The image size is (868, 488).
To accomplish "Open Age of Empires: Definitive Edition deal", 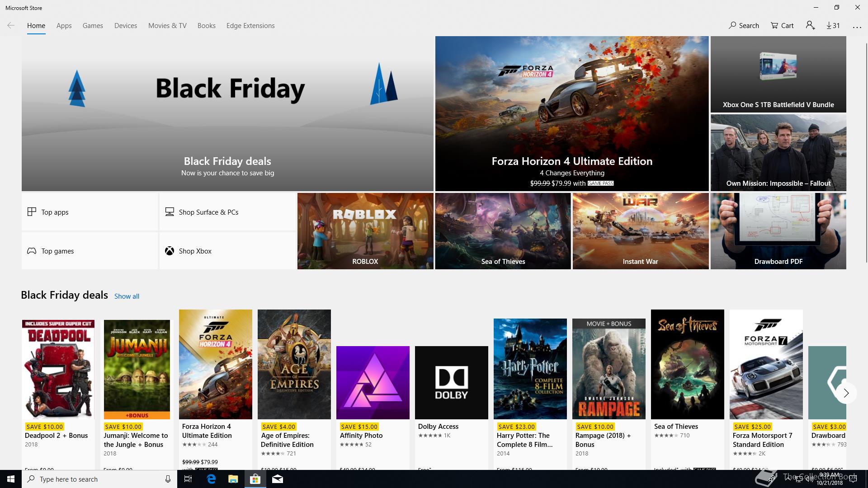I will tap(294, 389).
